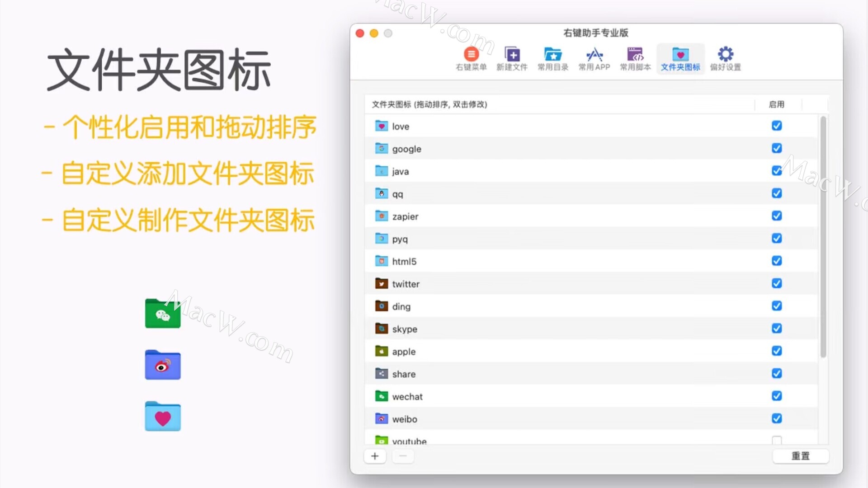
Task: Click the love folder icon in list
Action: point(382,126)
